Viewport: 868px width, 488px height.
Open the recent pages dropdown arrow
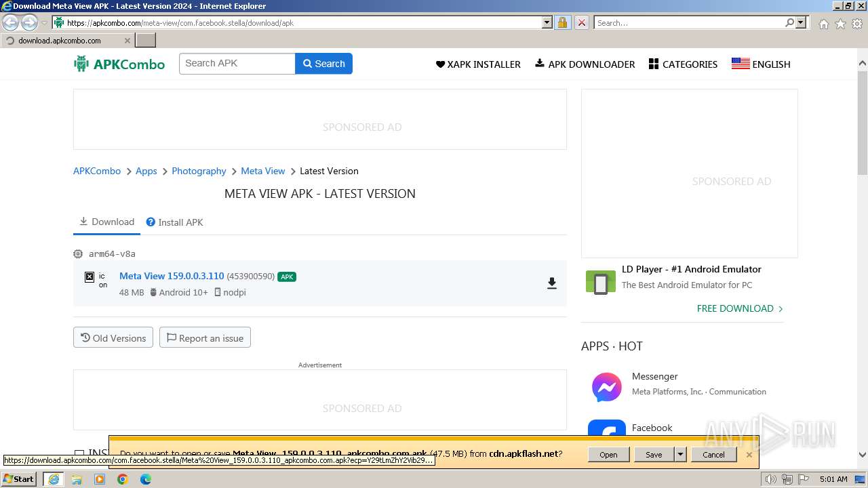[45, 23]
